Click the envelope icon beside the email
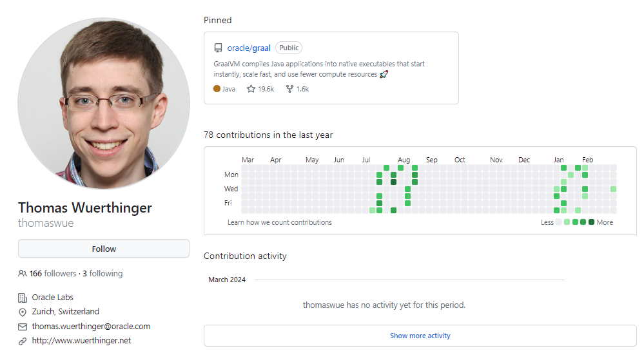The image size is (644, 353). click(x=23, y=327)
